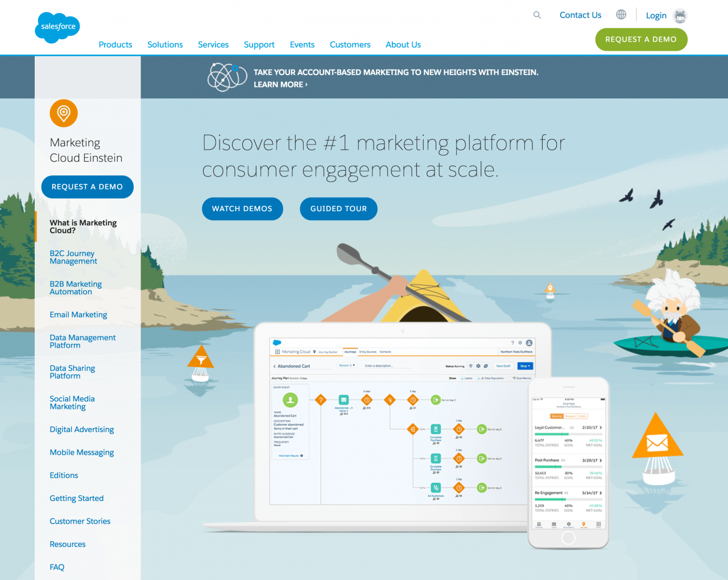
Task: Open the Customers menu
Action: click(x=350, y=44)
